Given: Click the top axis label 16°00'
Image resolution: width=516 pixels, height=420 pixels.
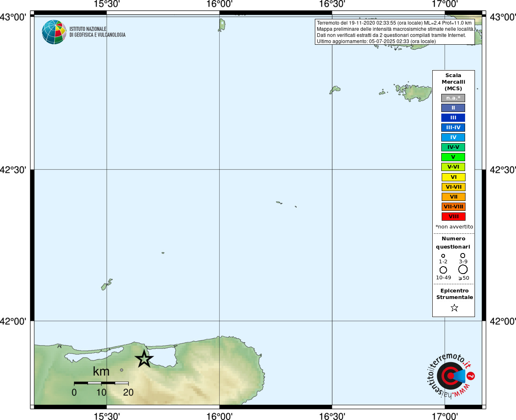Looking at the screenshot, I should click(219, 4).
